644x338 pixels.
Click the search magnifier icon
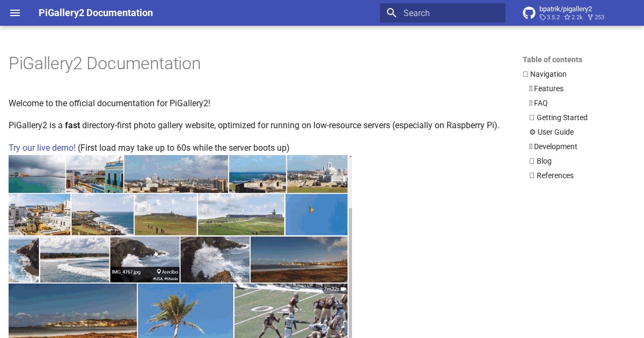392,13
